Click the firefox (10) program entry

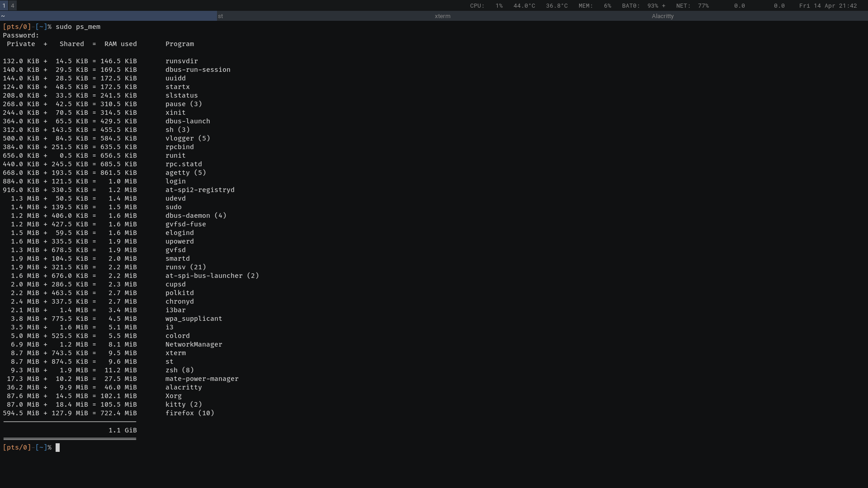pyautogui.click(x=189, y=413)
